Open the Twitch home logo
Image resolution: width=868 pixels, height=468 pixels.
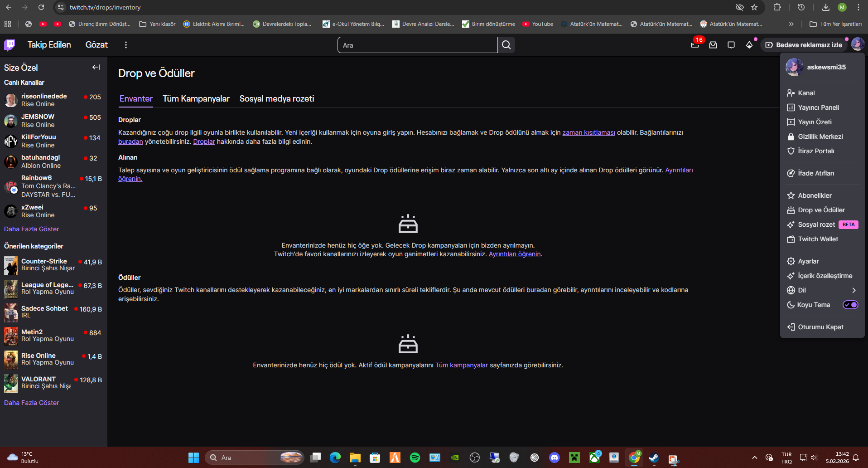tap(10, 45)
